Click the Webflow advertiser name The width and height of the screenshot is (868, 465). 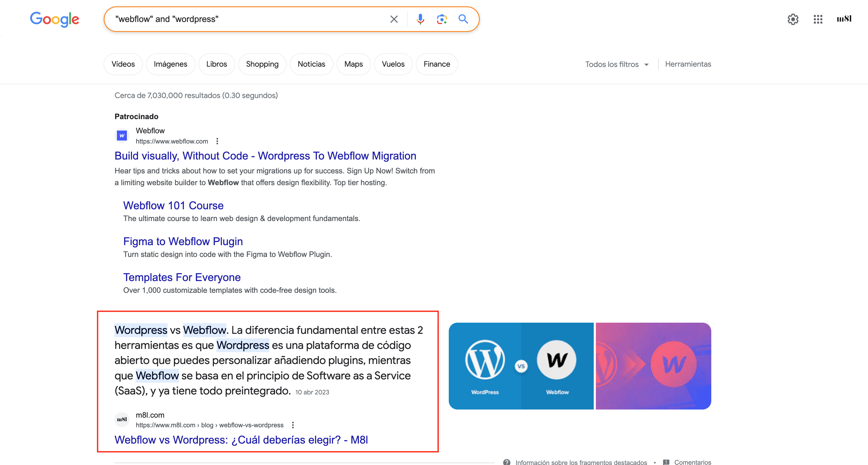(x=150, y=131)
